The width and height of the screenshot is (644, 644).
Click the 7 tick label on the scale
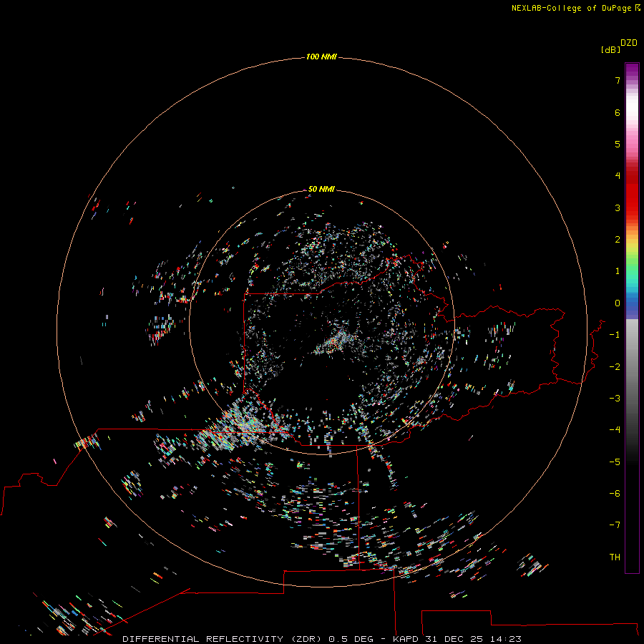click(x=618, y=80)
